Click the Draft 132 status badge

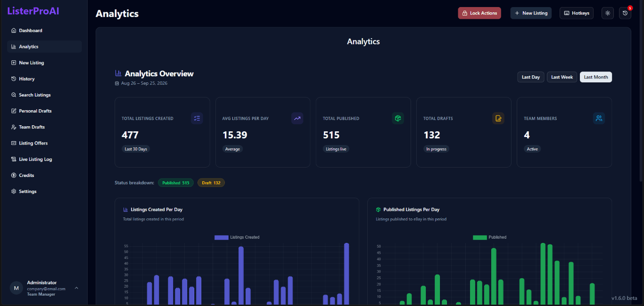click(x=211, y=183)
